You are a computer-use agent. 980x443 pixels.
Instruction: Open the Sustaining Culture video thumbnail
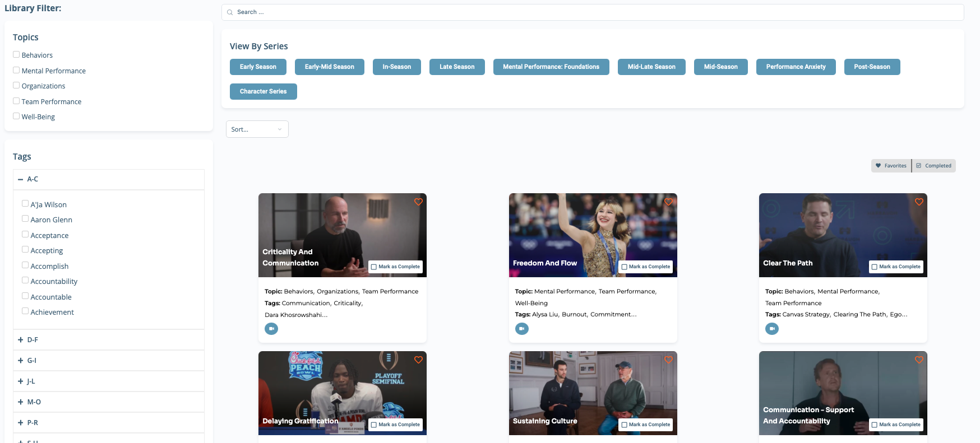(x=593, y=393)
